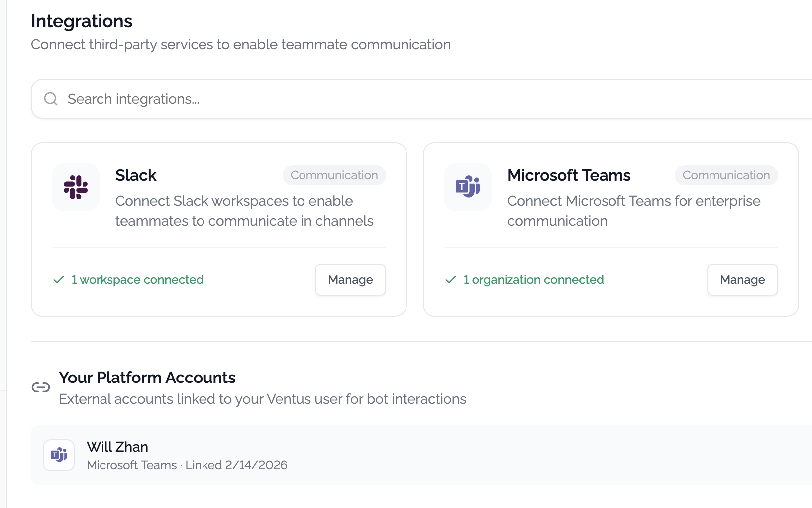Viewport: 812px width, 508px height.
Task: Click the Communication badge on the Teams card
Action: pos(726,175)
